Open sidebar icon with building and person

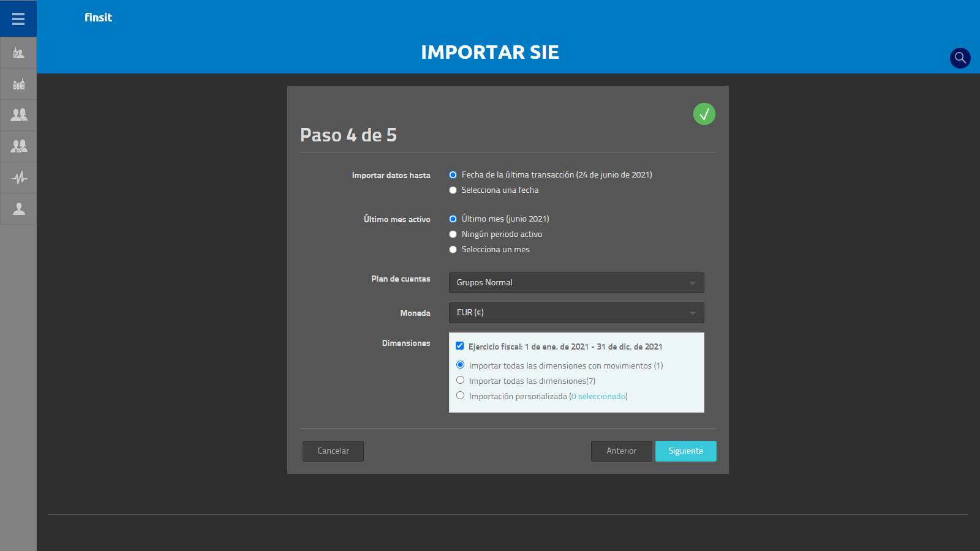[18, 53]
